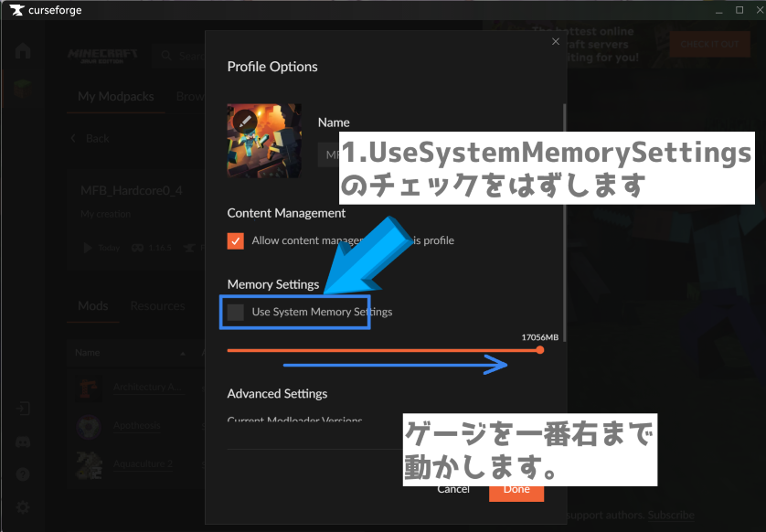Click the edit pencil on profile image

[x=245, y=122]
